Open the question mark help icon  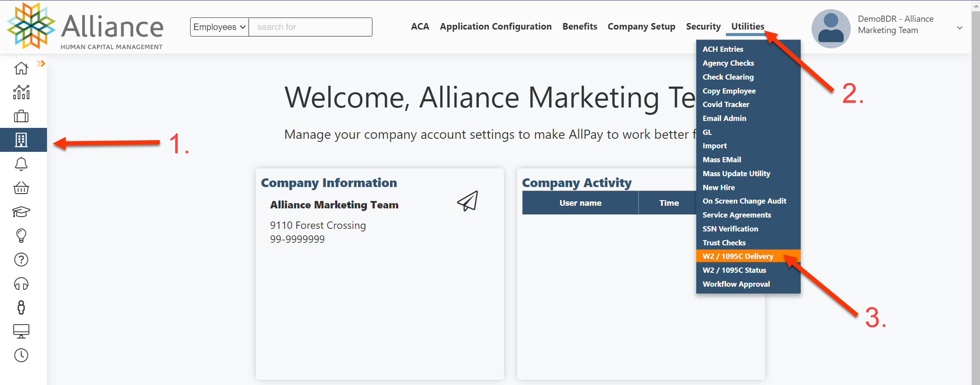pos(21,260)
